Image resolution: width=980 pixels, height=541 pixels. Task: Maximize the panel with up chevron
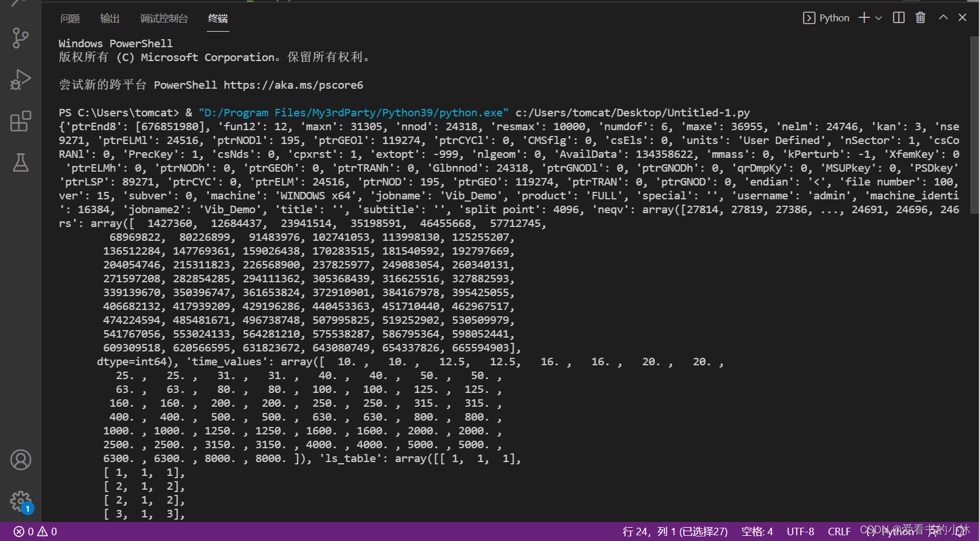tap(943, 18)
